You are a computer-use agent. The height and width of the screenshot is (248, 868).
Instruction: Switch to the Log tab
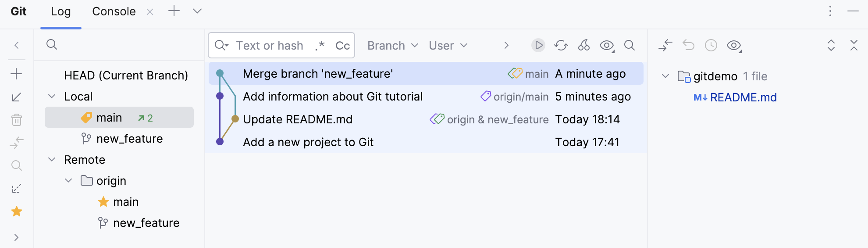coord(60,11)
